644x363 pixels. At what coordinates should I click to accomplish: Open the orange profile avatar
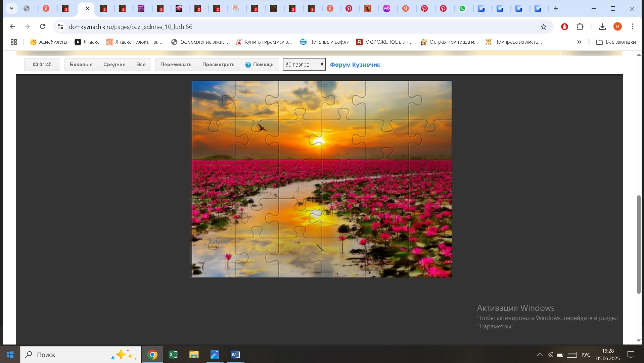click(x=617, y=27)
